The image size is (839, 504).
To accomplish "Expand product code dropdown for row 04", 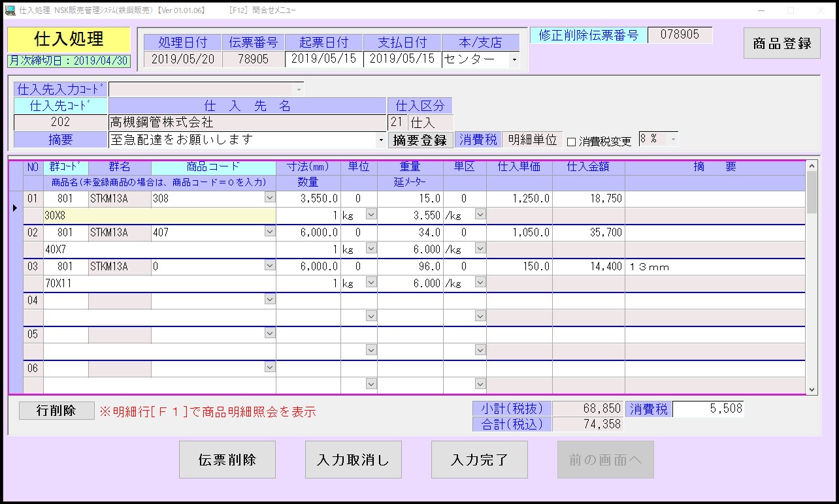I will point(270,299).
